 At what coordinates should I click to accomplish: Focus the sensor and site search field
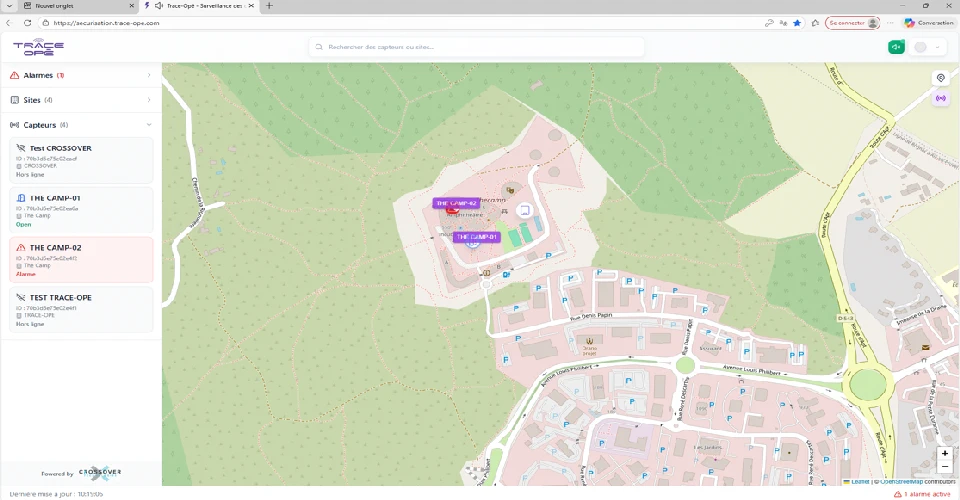pyautogui.click(x=476, y=47)
